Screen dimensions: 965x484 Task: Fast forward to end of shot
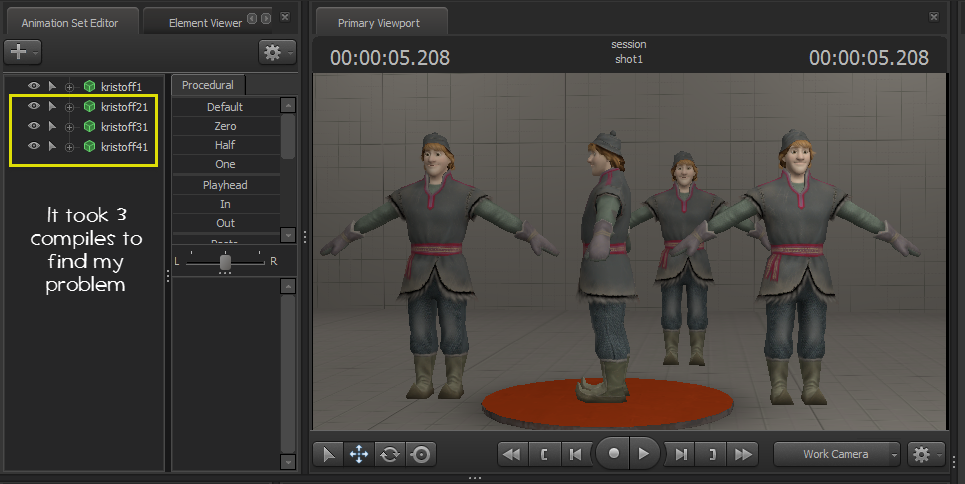tap(743, 454)
